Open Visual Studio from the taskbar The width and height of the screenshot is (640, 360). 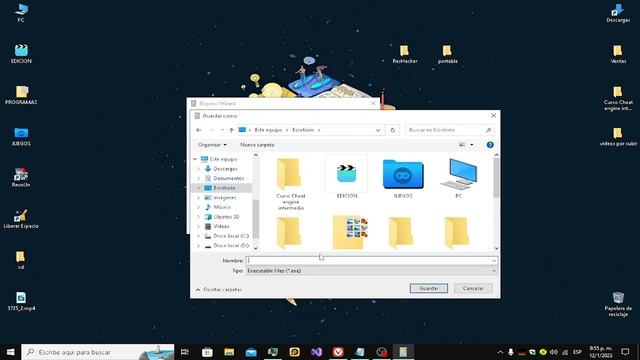(316, 352)
